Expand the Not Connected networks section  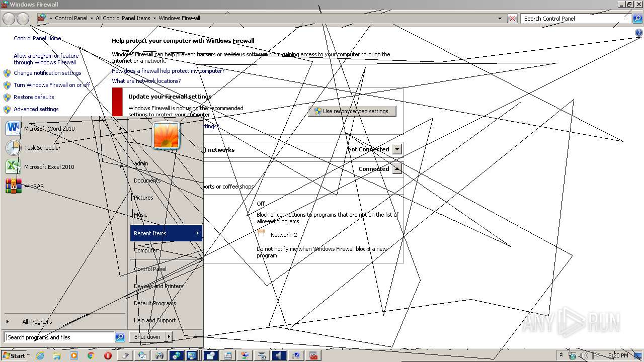pyautogui.click(x=397, y=149)
